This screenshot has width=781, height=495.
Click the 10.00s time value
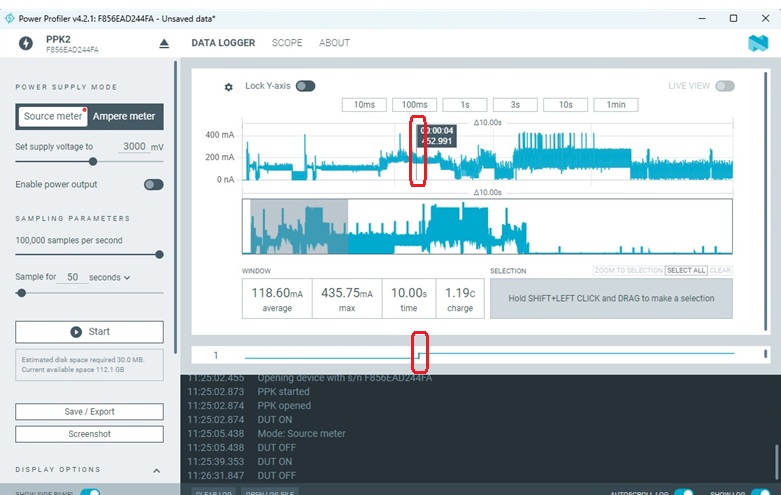pos(408,293)
